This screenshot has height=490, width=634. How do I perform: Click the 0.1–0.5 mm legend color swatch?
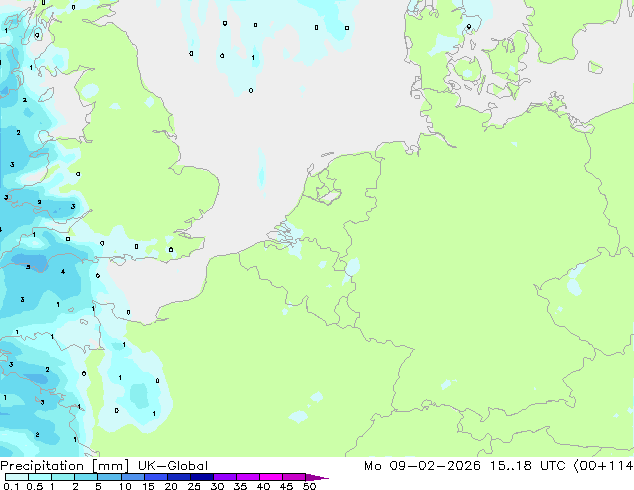pyautogui.click(x=17, y=477)
